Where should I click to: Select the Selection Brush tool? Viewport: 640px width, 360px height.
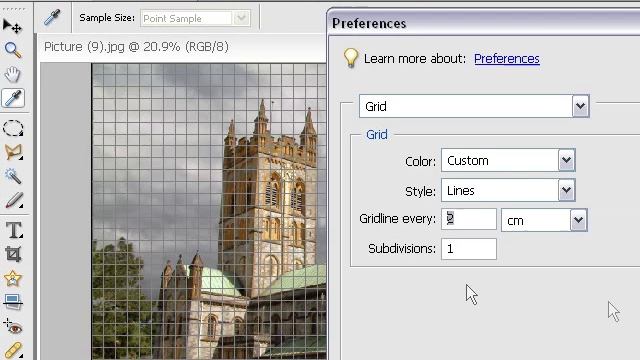(13, 200)
